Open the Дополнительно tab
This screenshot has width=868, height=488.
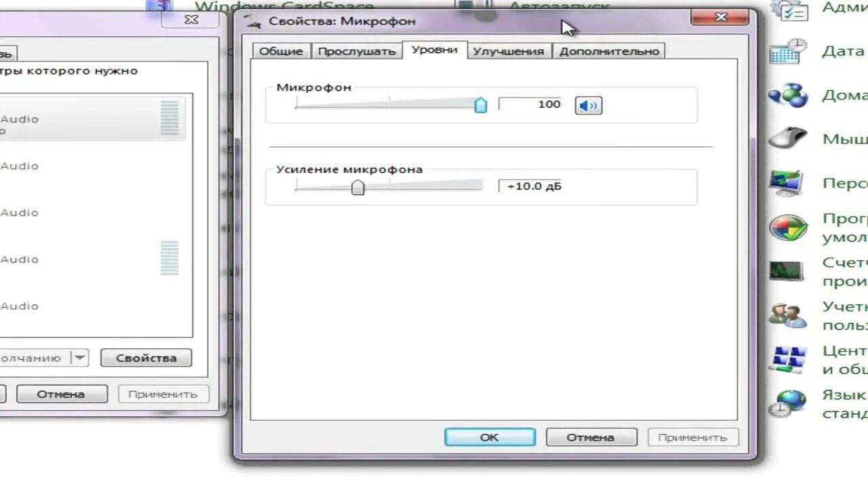[x=609, y=51]
